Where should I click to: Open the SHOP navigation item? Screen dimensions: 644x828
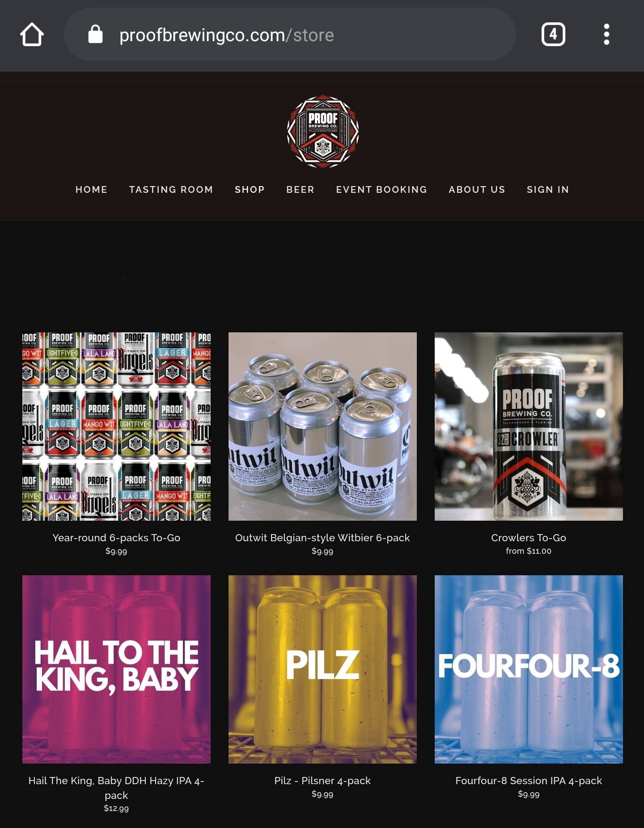pos(250,189)
